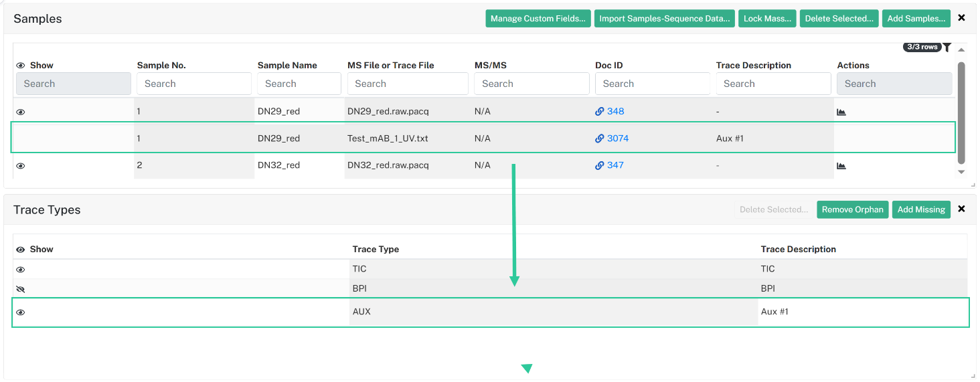The width and height of the screenshot is (980, 382).
Task: Sort by Sample Name column header
Action: point(287,66)
